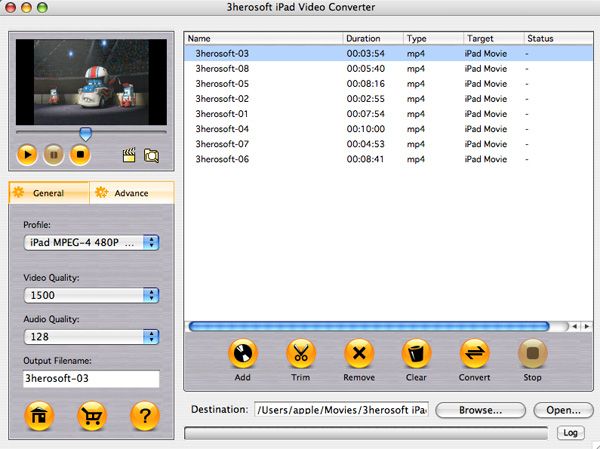This screenshot has width=600, height=449.
Task: Click the Browse... button
Action: 480,410
